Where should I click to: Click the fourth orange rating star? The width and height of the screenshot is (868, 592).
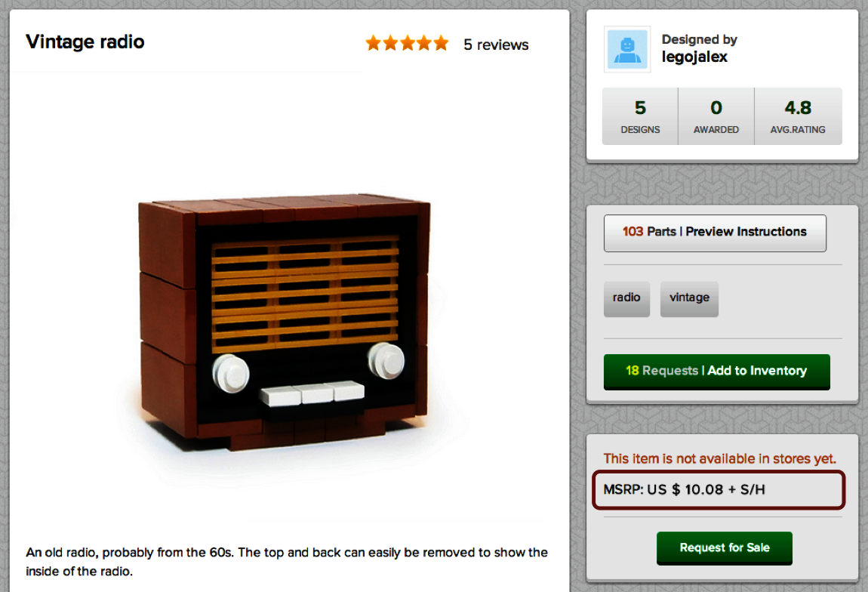[424, 42]
